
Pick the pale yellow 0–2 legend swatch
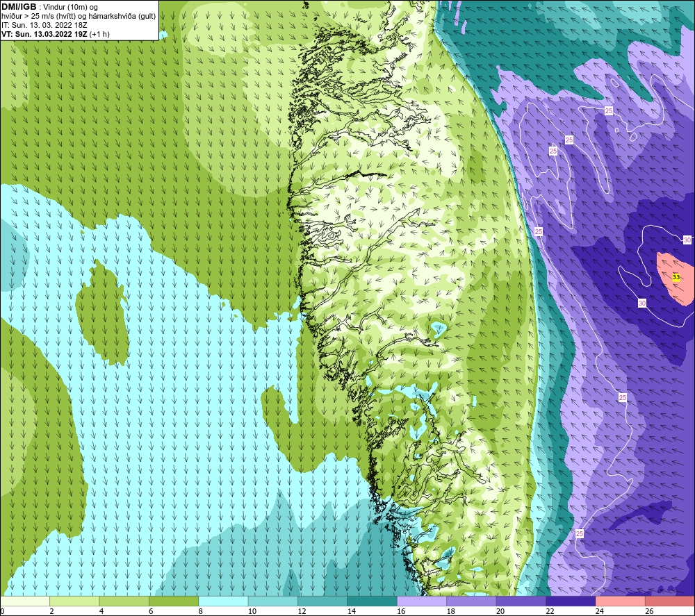pyautogui.click(x=25, y=601)
